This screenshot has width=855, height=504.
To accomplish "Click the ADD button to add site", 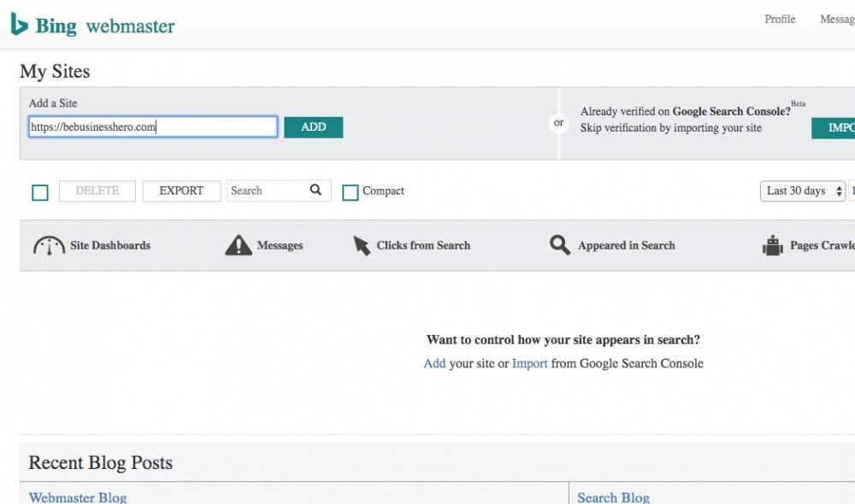I will 314,127.
